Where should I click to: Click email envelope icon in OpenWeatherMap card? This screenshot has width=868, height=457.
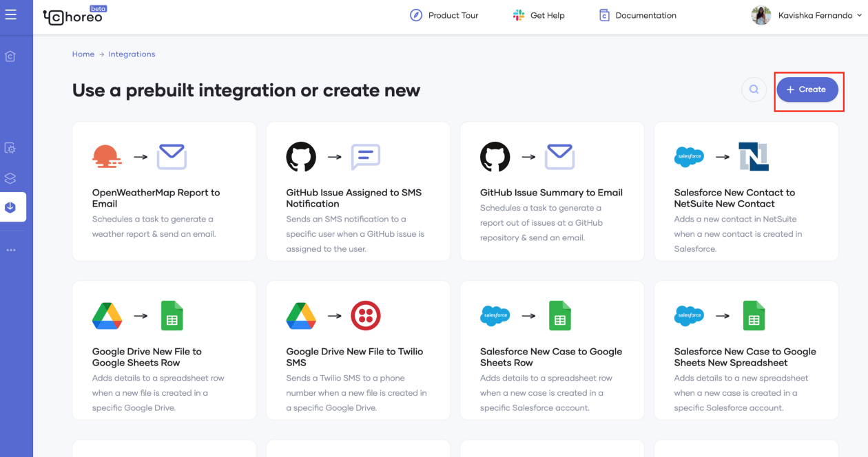172,157
